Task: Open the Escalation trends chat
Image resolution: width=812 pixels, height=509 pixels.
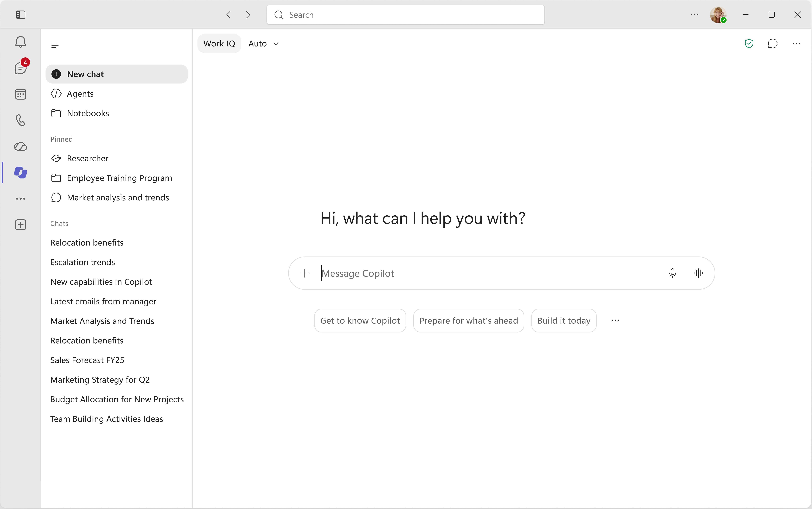Action: click(x=116, y=262)
